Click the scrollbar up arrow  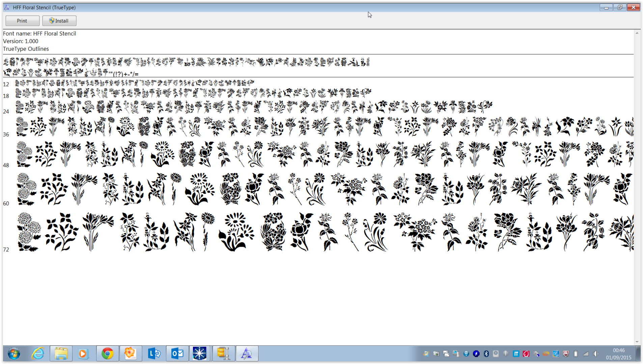tap(637, 33)
